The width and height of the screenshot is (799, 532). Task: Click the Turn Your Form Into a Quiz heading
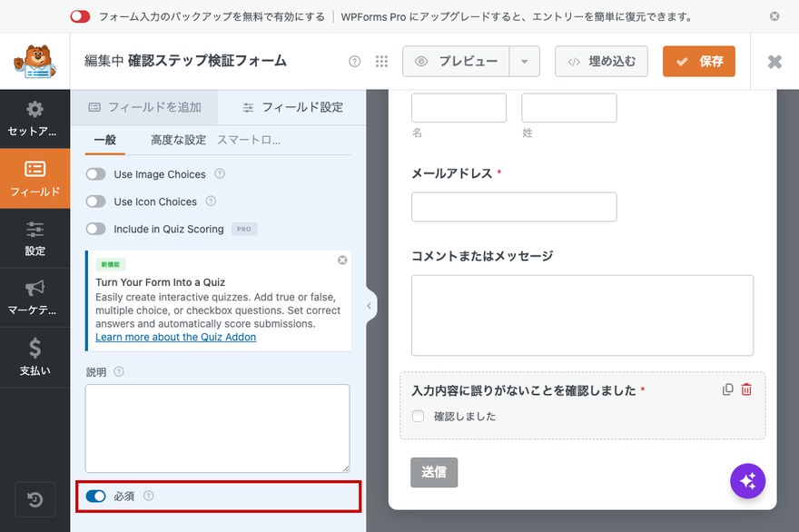(x=160, y=282)
